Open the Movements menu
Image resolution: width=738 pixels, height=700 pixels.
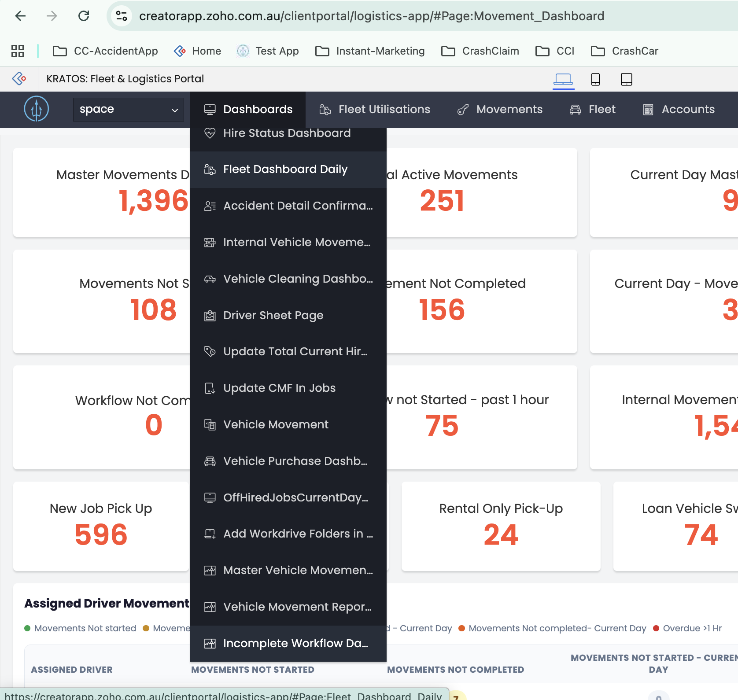click(x=500, y=110)
